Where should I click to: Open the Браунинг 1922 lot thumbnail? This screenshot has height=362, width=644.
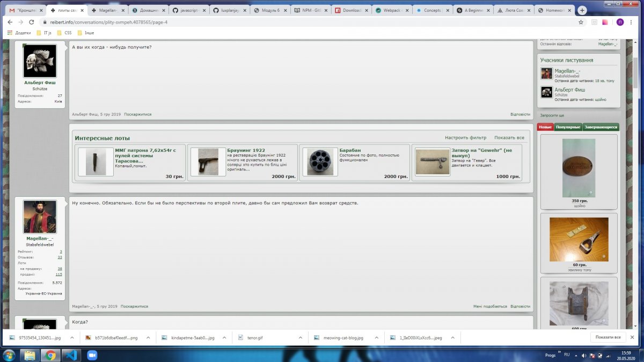[x=208, y=162]
